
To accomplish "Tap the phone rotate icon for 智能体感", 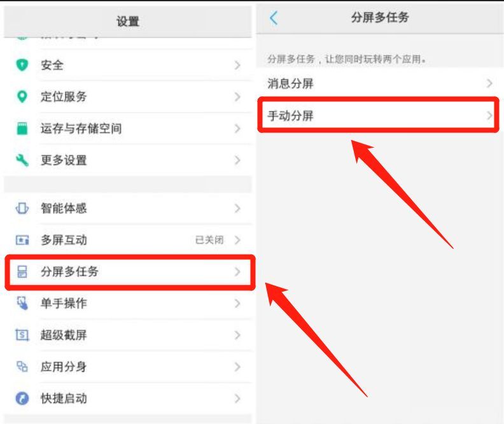I will click(x=22, y=208).
